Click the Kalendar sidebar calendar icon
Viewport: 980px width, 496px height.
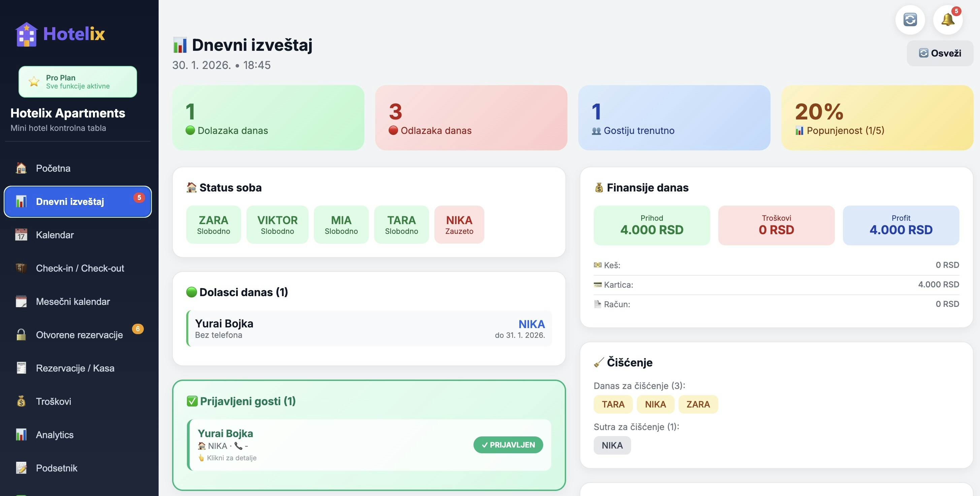21,235
